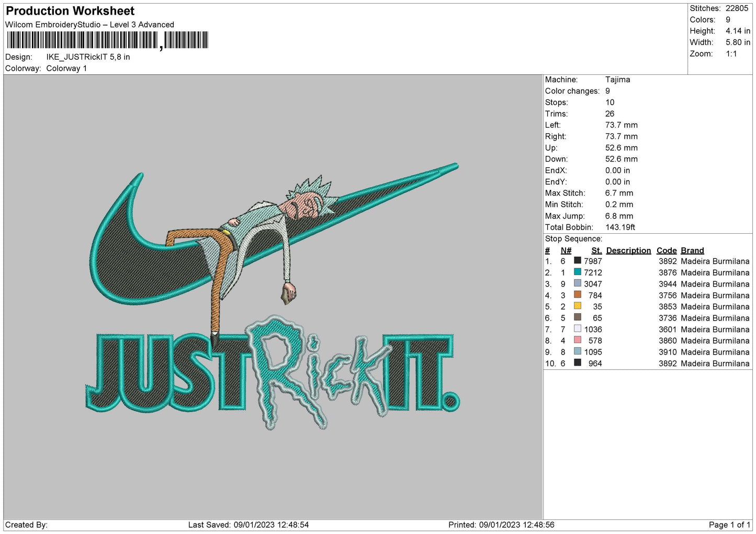The height and width of the screenshot is (534, 756).
Task: Click the St. stitch count column header
Action: 596,251
